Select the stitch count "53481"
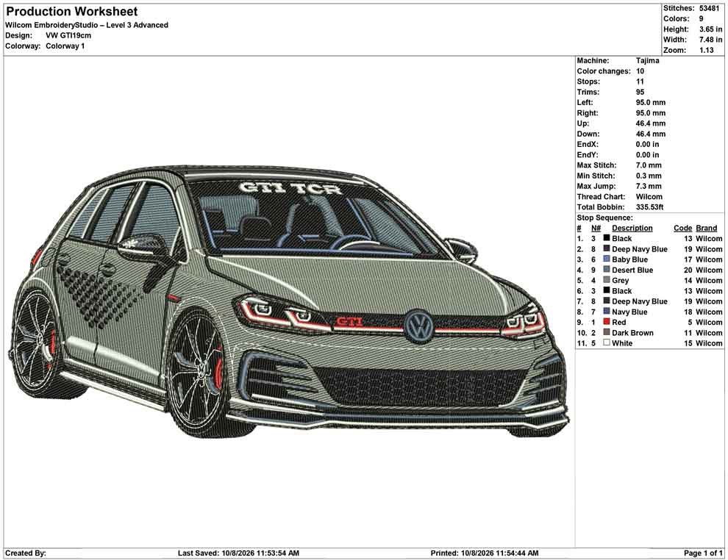The width and height of the screenshot is (728, 560). (x=710, y=8)
